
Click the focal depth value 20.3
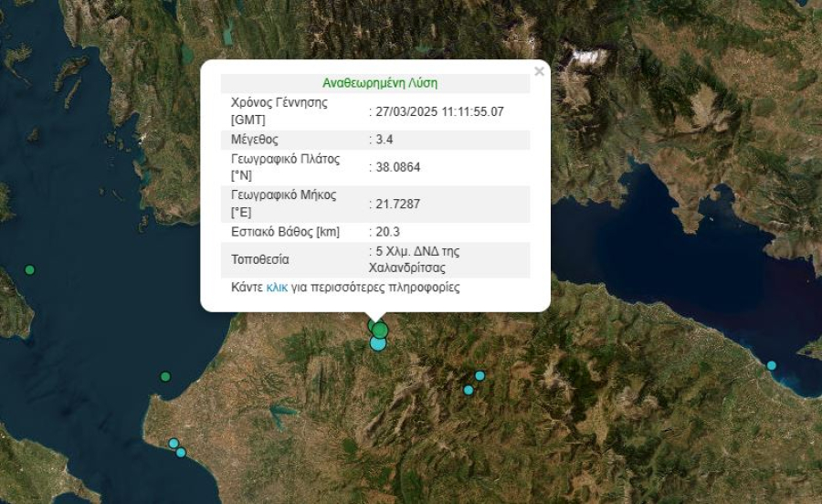[387, 232]
